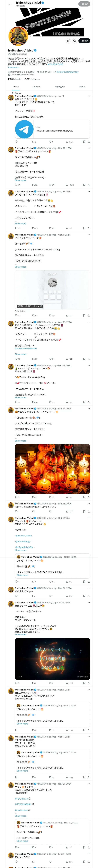The height and width of the screenshot is (868, 98).
Task: Click Translate bio link
Action: tap(14, 68)
